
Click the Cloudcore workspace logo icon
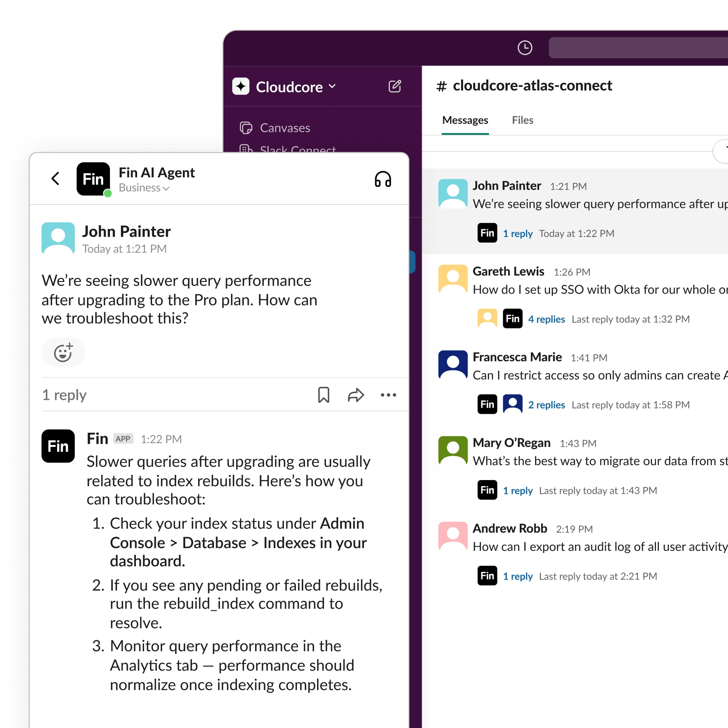(x=241, y=86)
